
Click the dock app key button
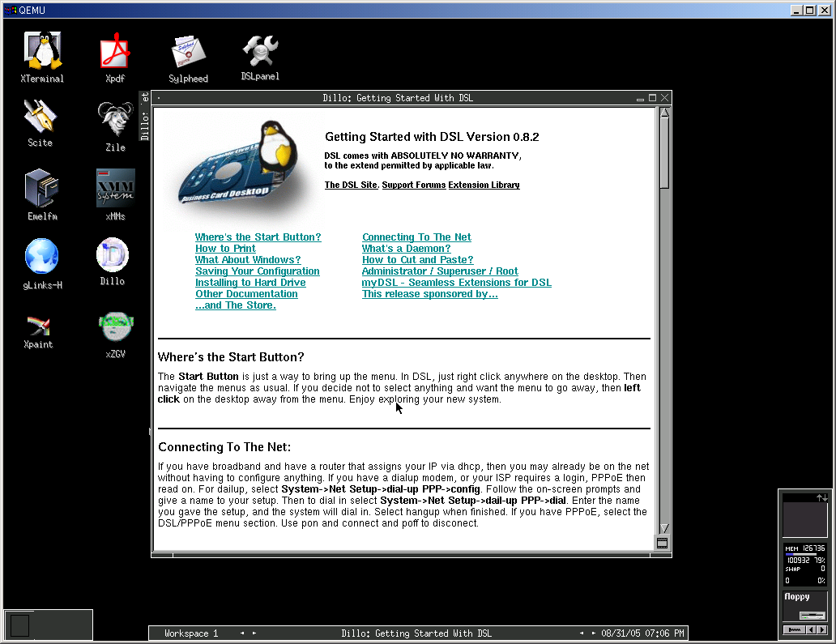click(x=795, y=629)
